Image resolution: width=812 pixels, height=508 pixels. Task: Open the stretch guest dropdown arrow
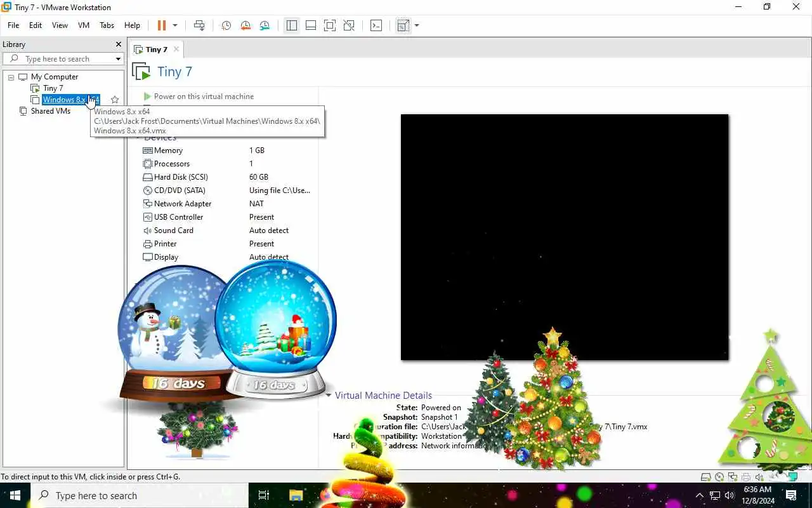(x=417, y=25)
